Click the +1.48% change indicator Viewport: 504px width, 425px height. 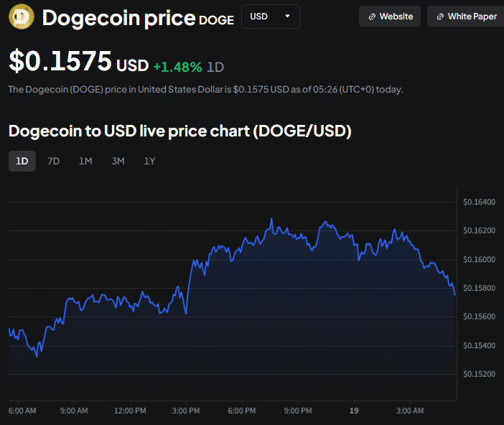(177, 67)
